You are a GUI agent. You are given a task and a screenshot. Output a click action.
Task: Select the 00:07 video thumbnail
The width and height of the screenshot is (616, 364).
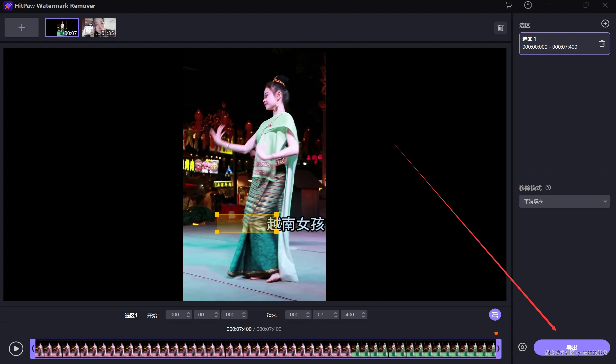(62, 28)
